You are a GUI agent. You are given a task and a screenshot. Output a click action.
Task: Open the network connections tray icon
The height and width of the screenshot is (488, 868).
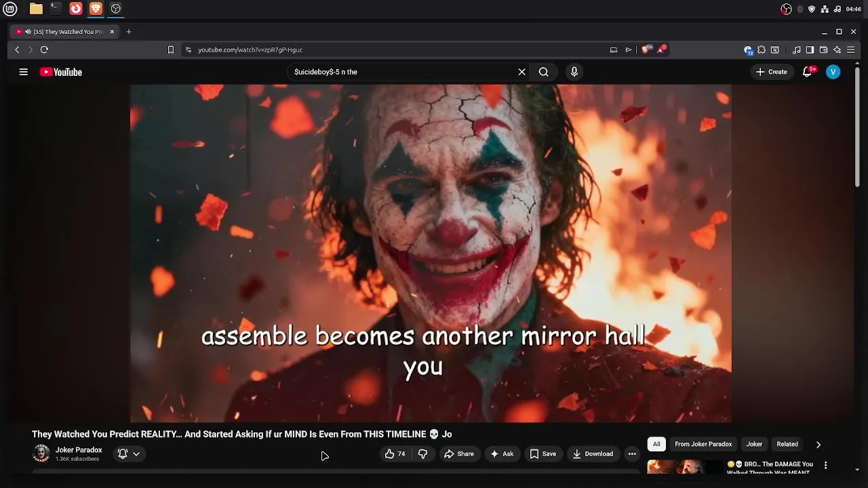pos(825,9)
